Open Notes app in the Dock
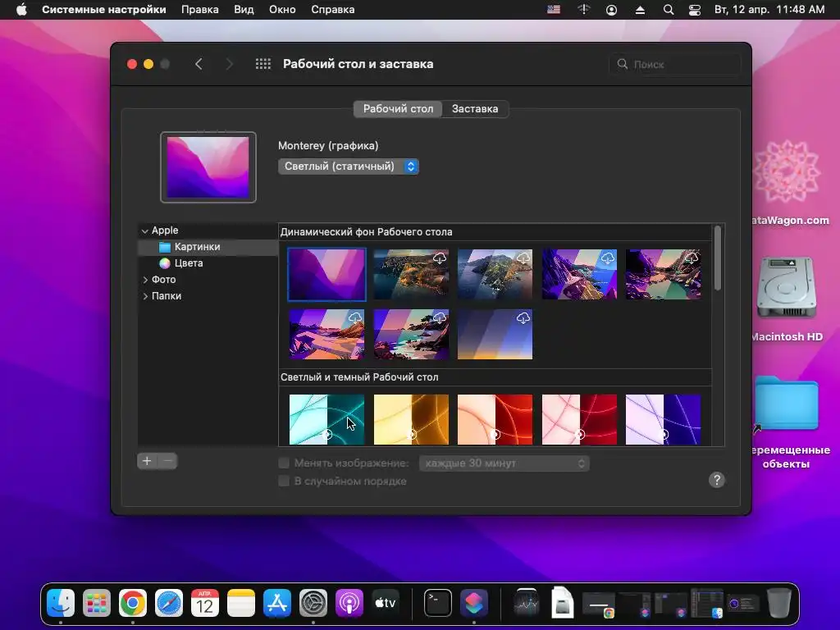Image resolution: width=840 pixels, height=630 pixels. 241,603
